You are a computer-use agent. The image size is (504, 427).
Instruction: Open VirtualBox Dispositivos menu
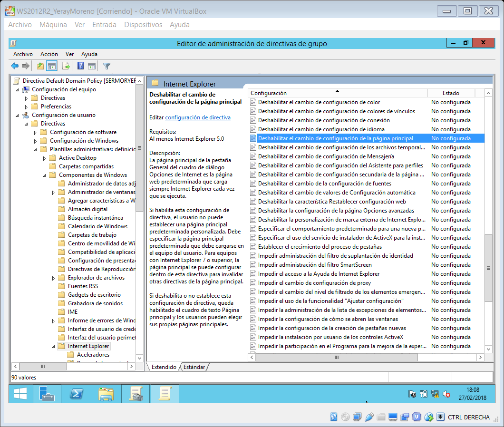coord(143,25)
